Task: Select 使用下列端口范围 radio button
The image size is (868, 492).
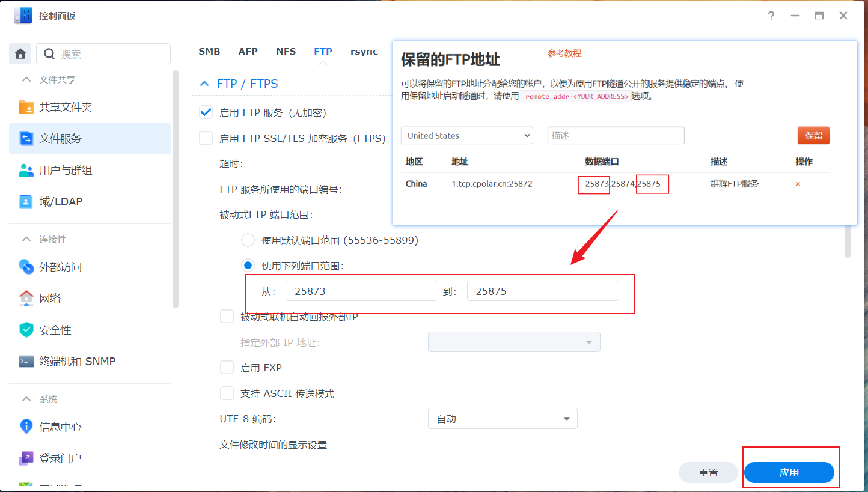Action: click(248, 266)
